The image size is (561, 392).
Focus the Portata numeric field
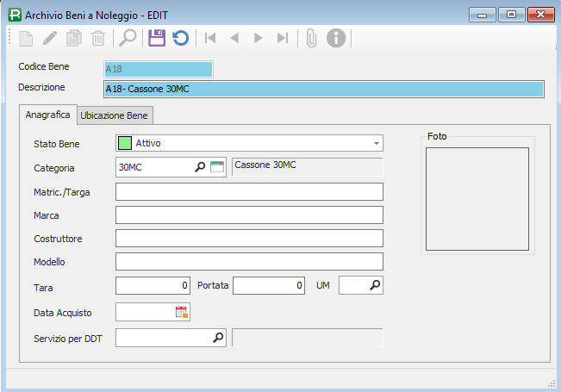[x=269, y=285]
